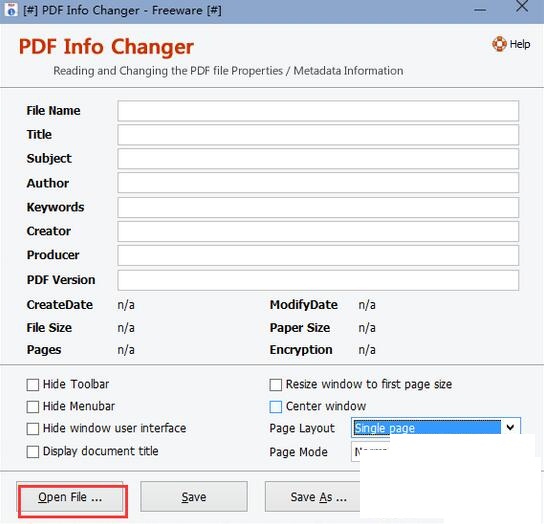Click the Save As button

313,497
